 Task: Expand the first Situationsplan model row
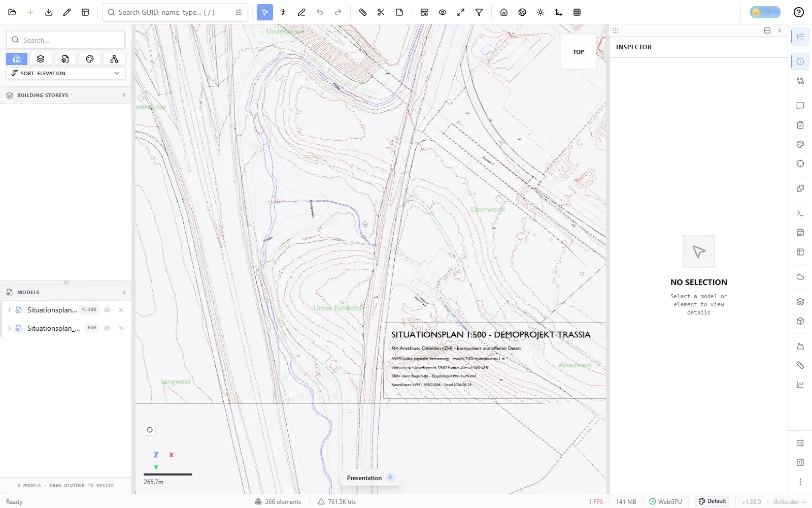click(x=9, y=310)
